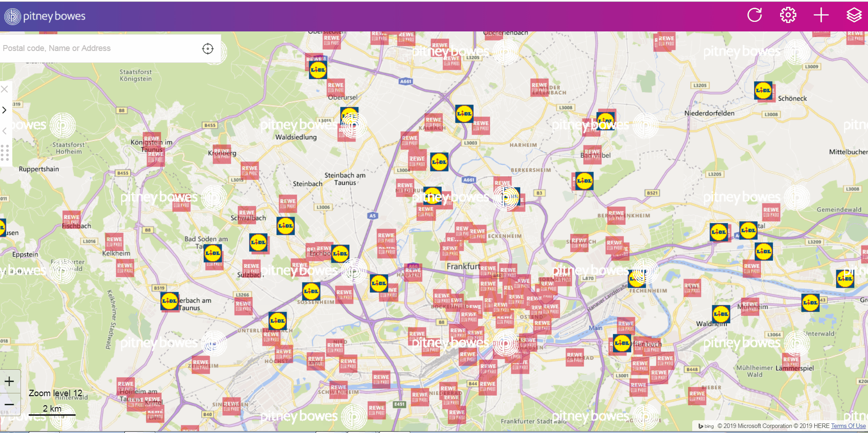Open the settings gear in header
868x433 pixels.
click(788, 15)
